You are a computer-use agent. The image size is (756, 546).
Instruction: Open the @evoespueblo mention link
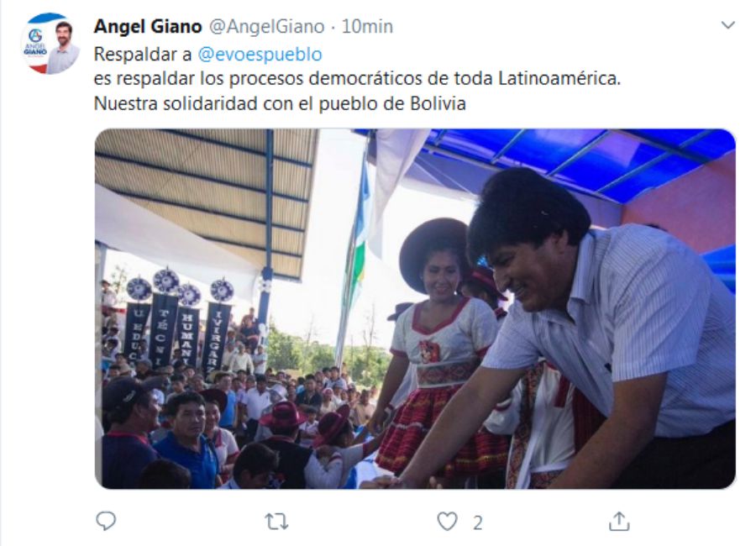260,54
